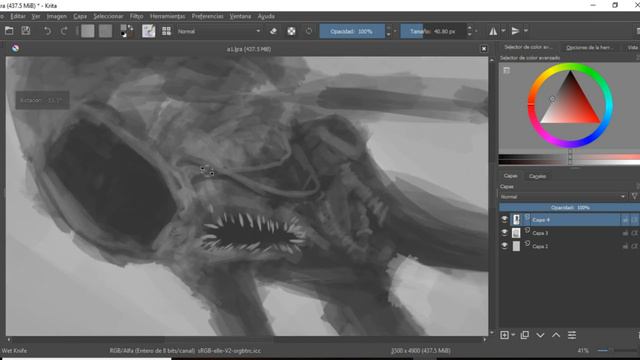Toggle lock on Capa 3
This screenshot has width=640, height=360.
[x=625, y=233]
